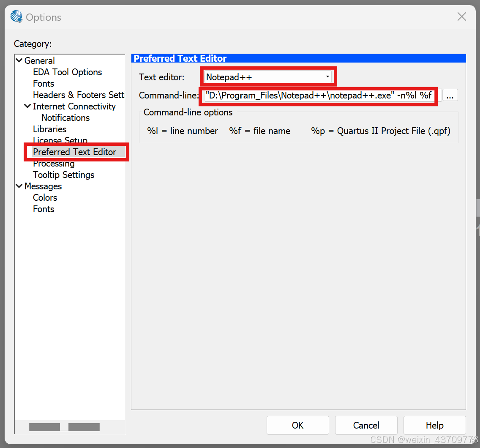
Task: Click the Preferred Text Editor blue header
Action: 298,58
